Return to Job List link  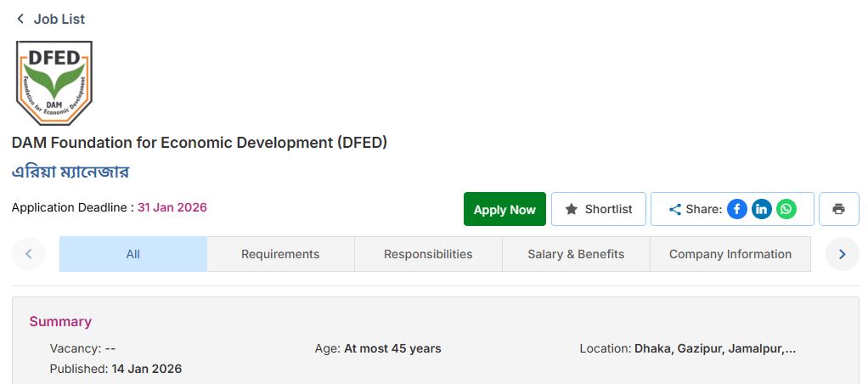tap(59, 19)
